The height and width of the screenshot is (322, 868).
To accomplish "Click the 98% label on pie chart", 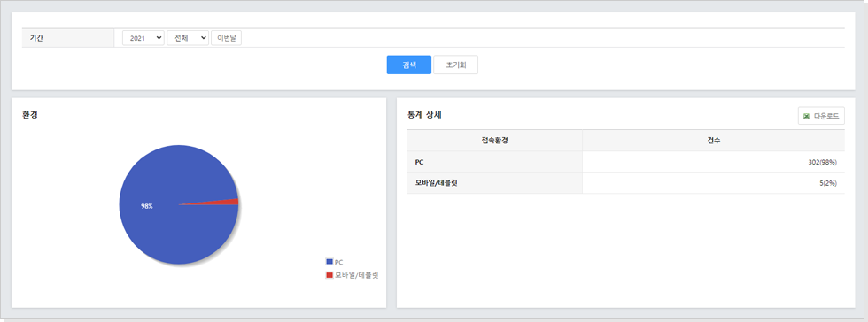I will (x=147, y=206).
